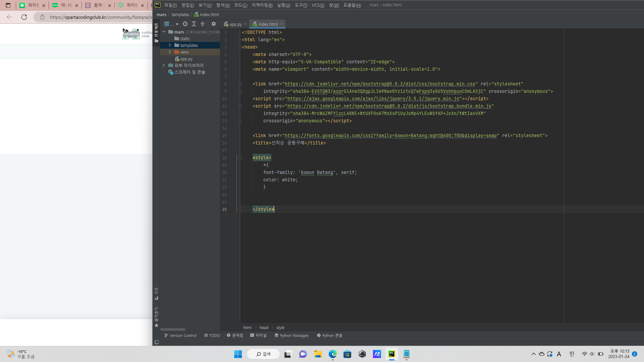Click the Google Fonts URL on line 15

[x=390, y=135]
